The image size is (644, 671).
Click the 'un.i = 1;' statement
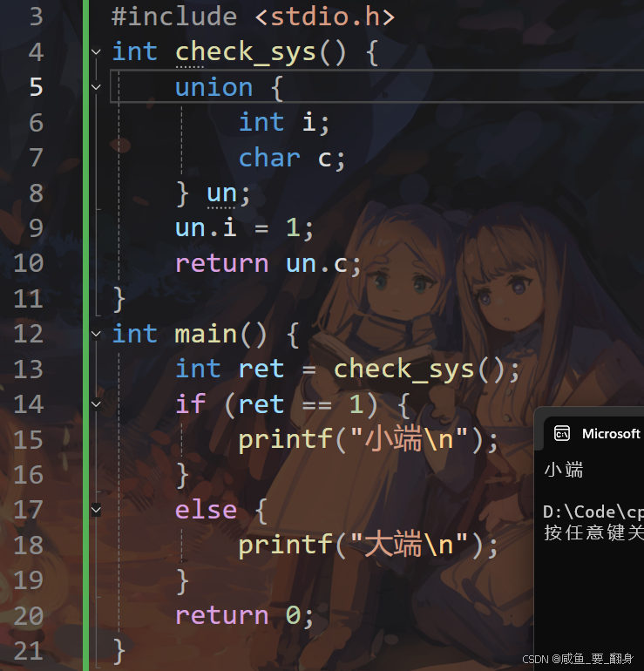(x=244, y=228)
